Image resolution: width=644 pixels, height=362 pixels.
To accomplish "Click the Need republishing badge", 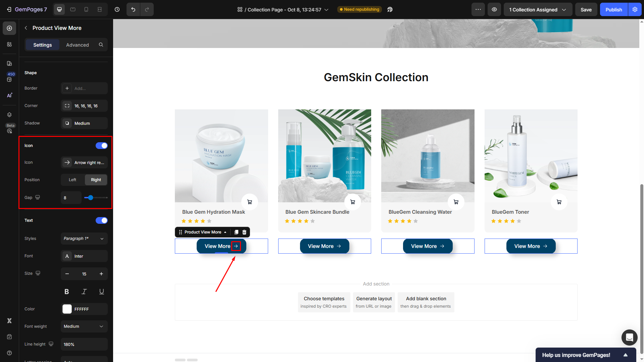I will [359, 9].
